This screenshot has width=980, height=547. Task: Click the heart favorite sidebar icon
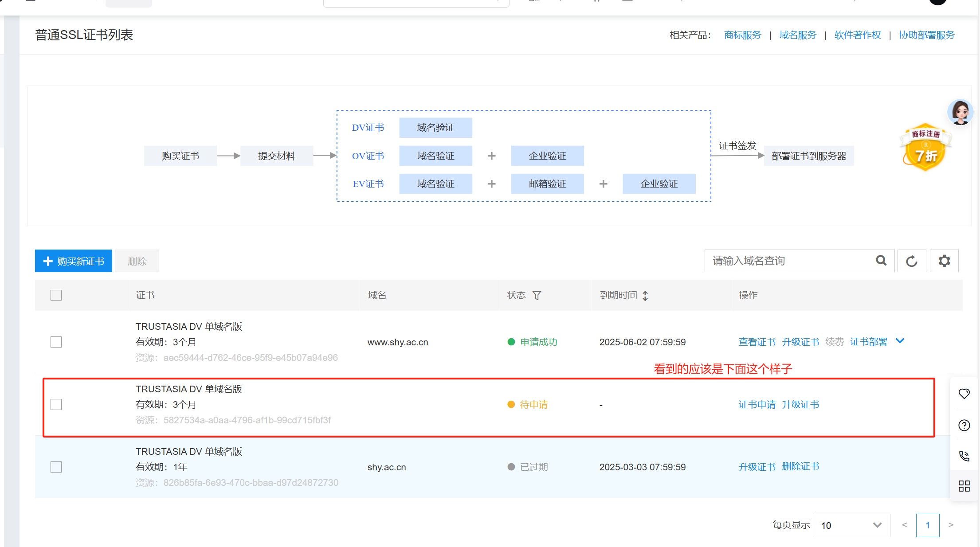(964, 394)
